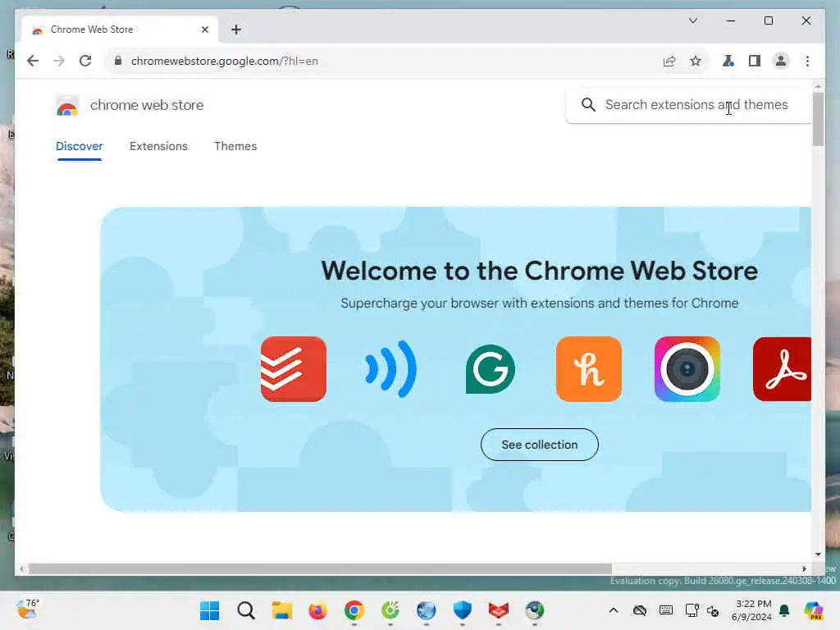Open Chrome's three-dot menu

pos(807,61)
